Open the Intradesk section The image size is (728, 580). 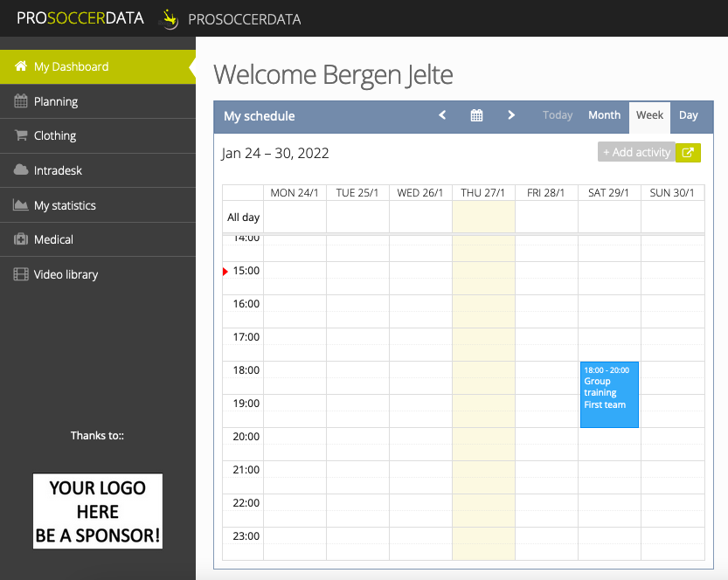coord(98,170)
